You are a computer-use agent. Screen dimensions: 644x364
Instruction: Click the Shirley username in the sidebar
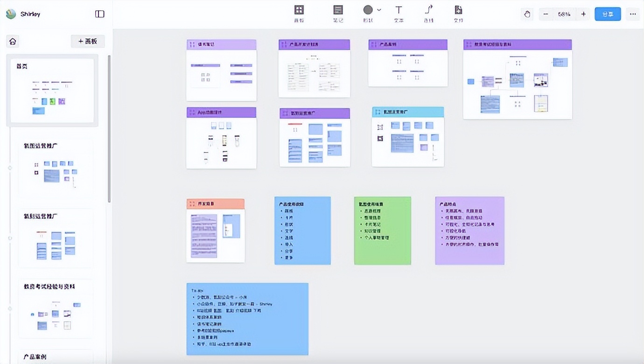pyautogui.click(x=30, y=14)
